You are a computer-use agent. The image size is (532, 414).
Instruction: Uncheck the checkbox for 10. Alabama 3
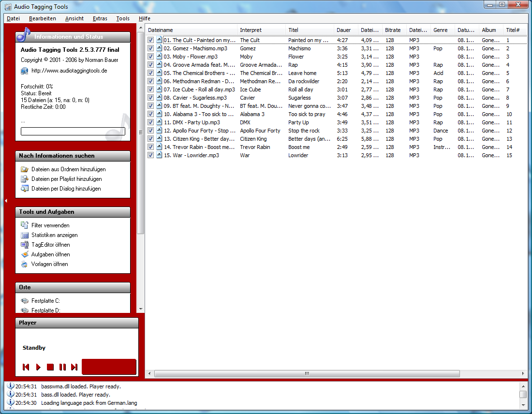150,114
